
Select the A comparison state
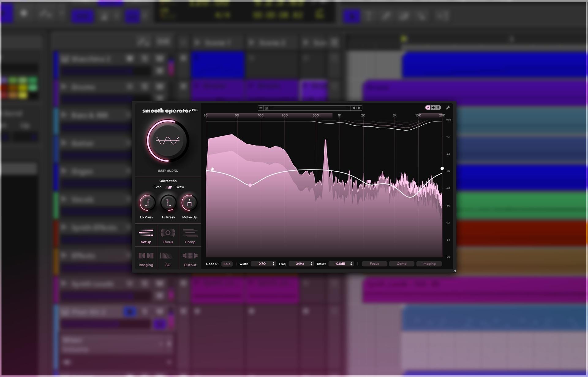[x=428, y=108]
